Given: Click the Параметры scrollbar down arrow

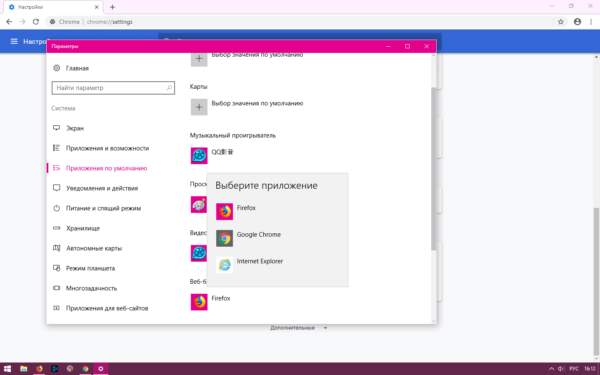Looking at the screenshot, I should pos(434,321).
